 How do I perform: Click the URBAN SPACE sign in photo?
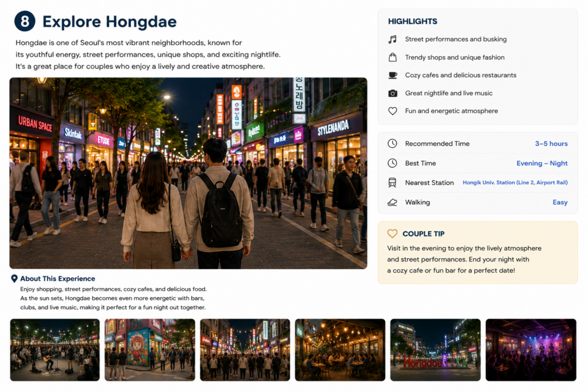click(x=35, y=123)
